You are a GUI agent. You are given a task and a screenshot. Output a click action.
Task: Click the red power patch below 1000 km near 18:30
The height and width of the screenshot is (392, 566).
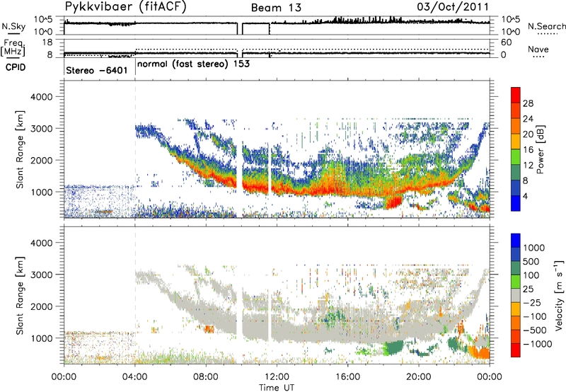pos(393,202)
